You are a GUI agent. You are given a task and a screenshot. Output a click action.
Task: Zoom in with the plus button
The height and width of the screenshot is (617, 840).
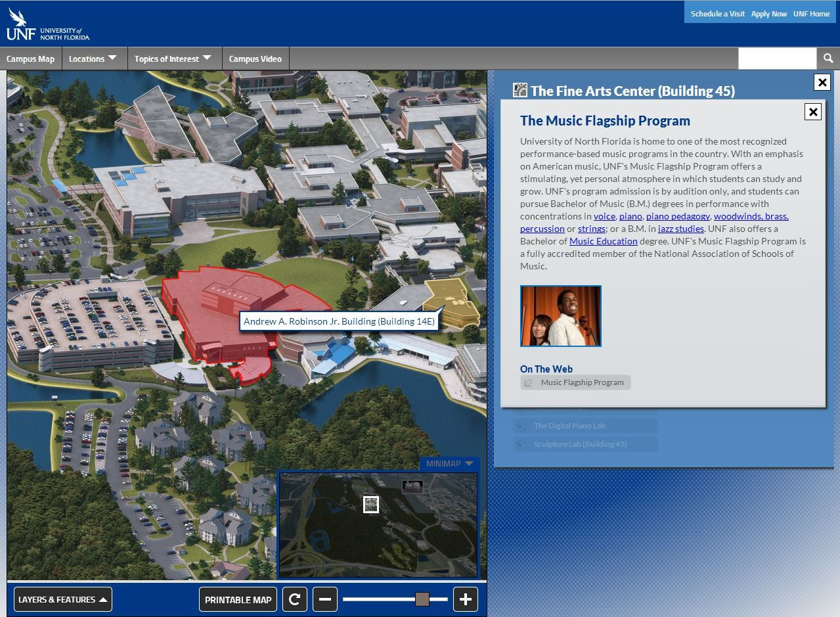point(466,599)
